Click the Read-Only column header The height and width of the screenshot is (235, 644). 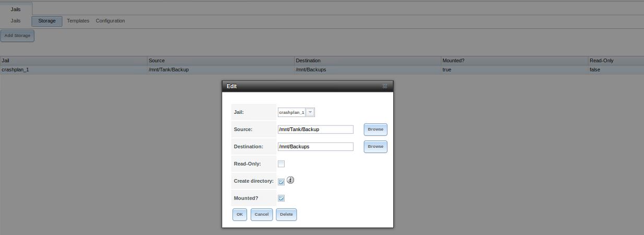pos(616,61)
